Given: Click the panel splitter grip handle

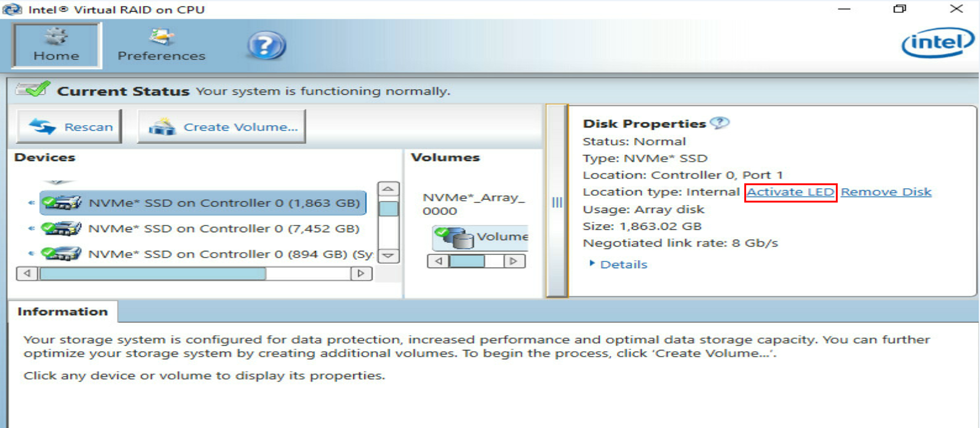Looking at the screenshot, I should (x=557, y=203).
